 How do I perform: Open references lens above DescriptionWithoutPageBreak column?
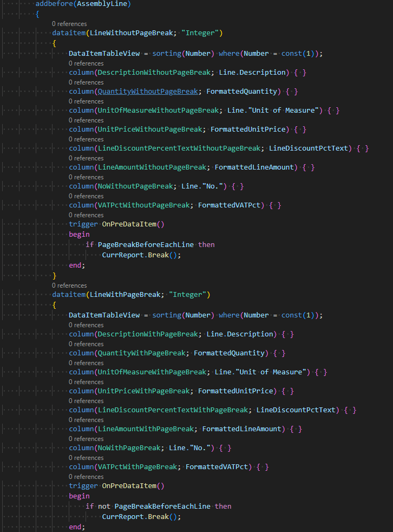click(x=86, y=63)
